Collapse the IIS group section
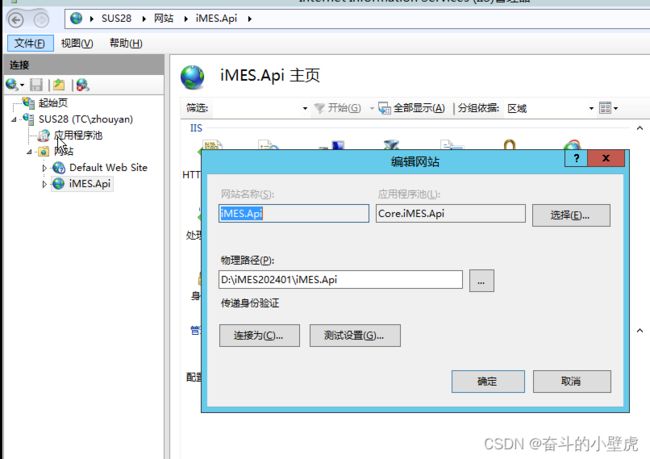Screen dimensions: 650x459 [x=640, y=128]
